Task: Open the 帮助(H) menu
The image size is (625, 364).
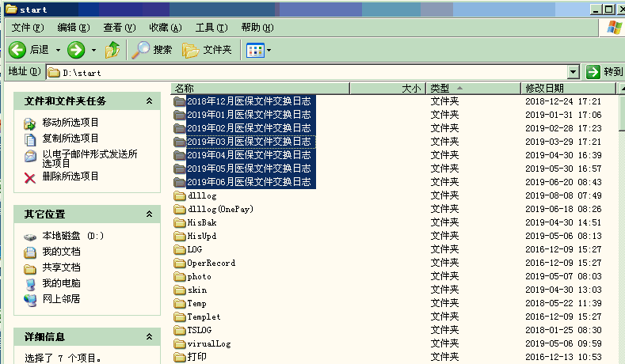Action: click(x=257, y=28)
